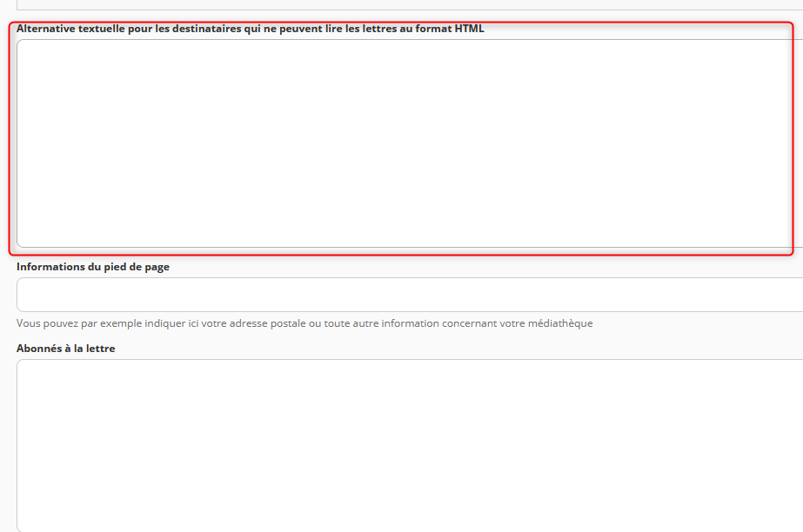Click the footer help text about adresse postale

(304, 323)
